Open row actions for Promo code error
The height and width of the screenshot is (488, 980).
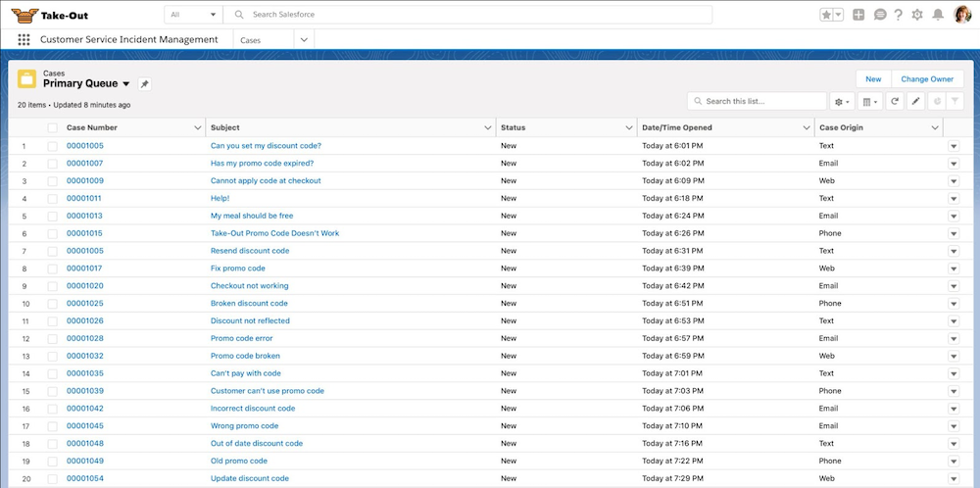point(954,338)
